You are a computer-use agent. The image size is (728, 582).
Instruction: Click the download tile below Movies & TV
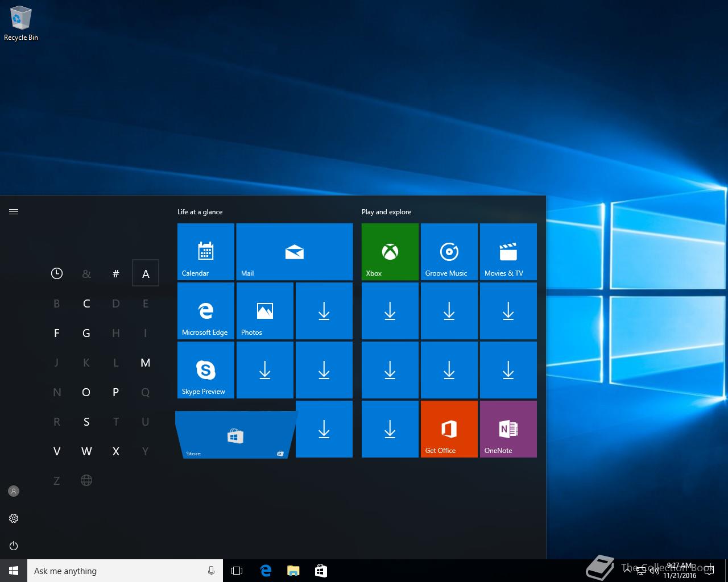coord(508,311)
